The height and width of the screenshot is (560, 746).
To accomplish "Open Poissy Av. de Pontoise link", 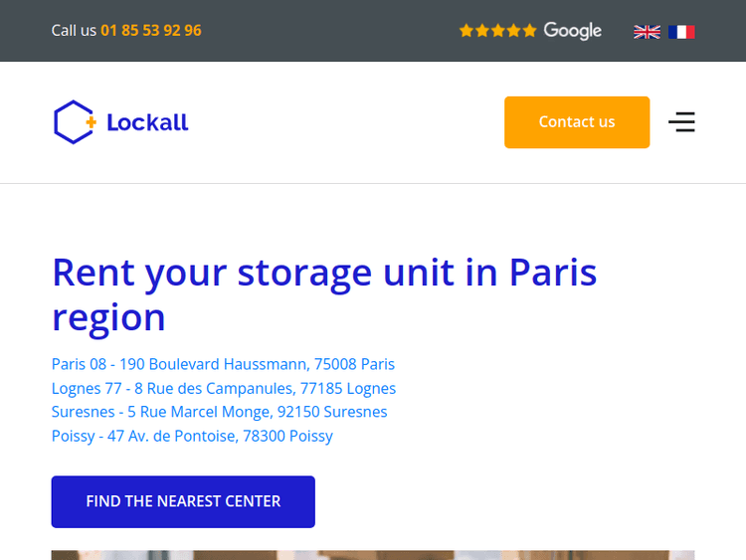I will tap(192, 436).
